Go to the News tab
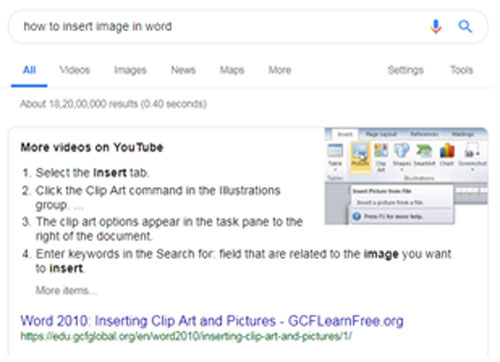500x362 pixels. pos(183,70)
